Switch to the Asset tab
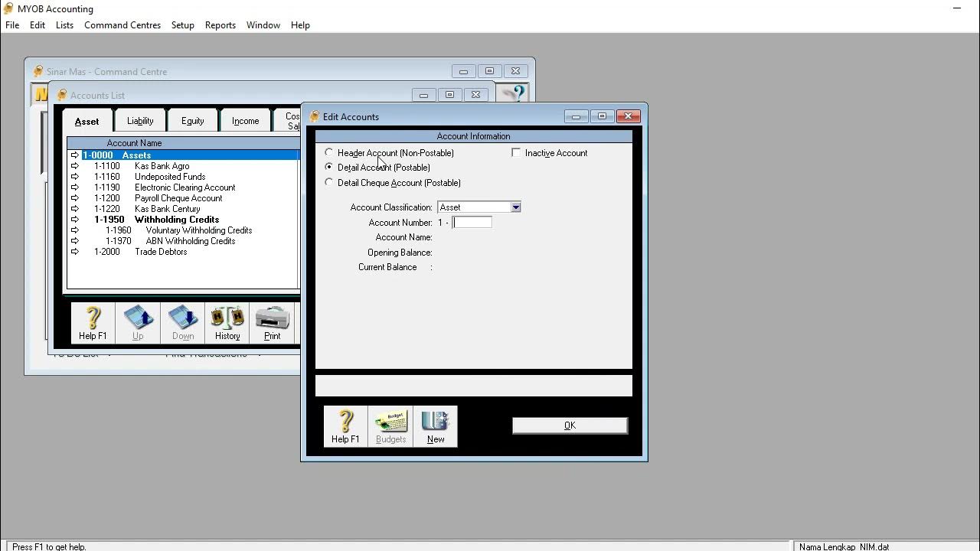The image size is (980, 551). point(87,121)
